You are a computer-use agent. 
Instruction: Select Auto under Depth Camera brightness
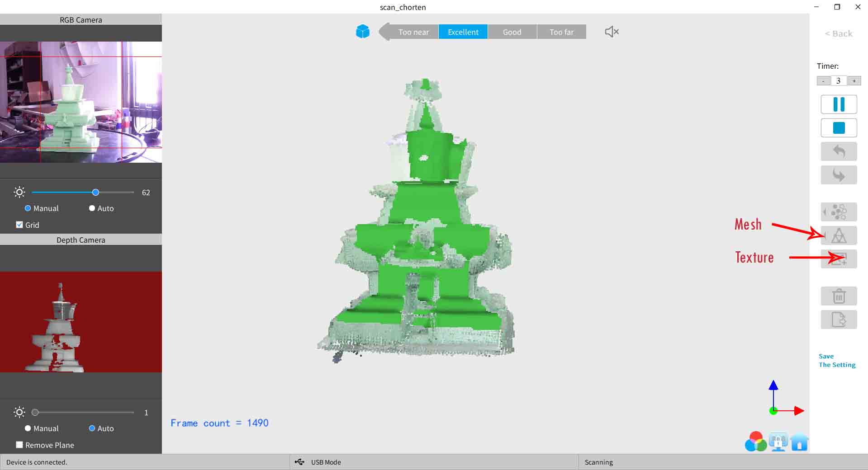(x=101, y=428)
